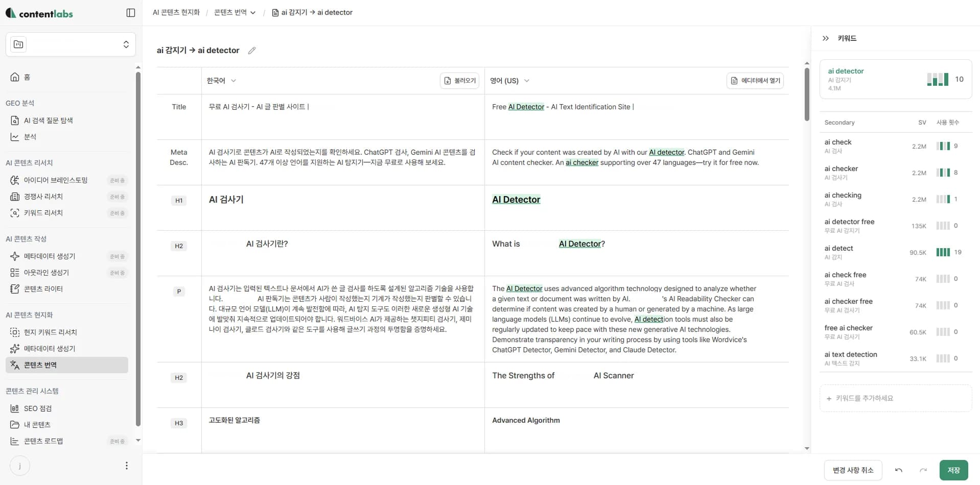Open the 홈 home icon in sidebar
Screen dimensions: 980x485
(x=14, y=77)
